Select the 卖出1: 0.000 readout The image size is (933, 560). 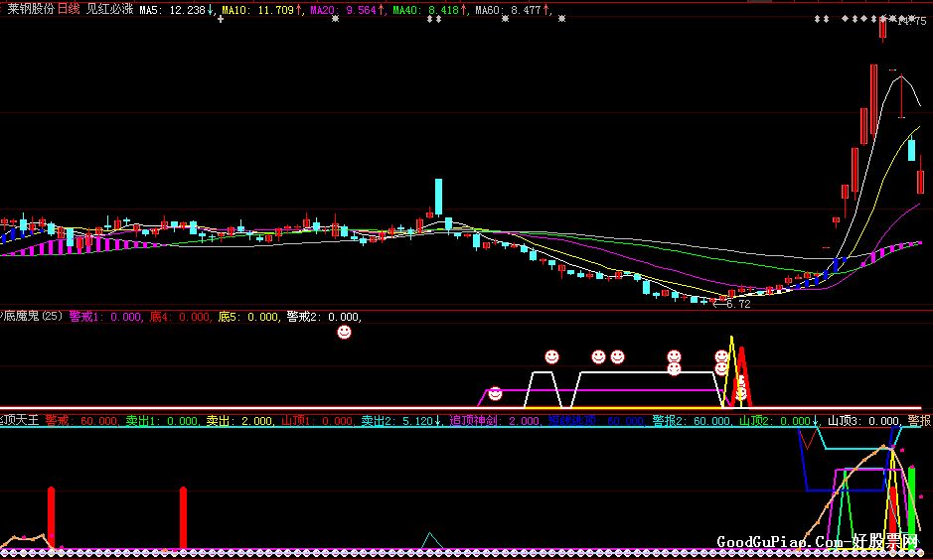click(162, 421)
